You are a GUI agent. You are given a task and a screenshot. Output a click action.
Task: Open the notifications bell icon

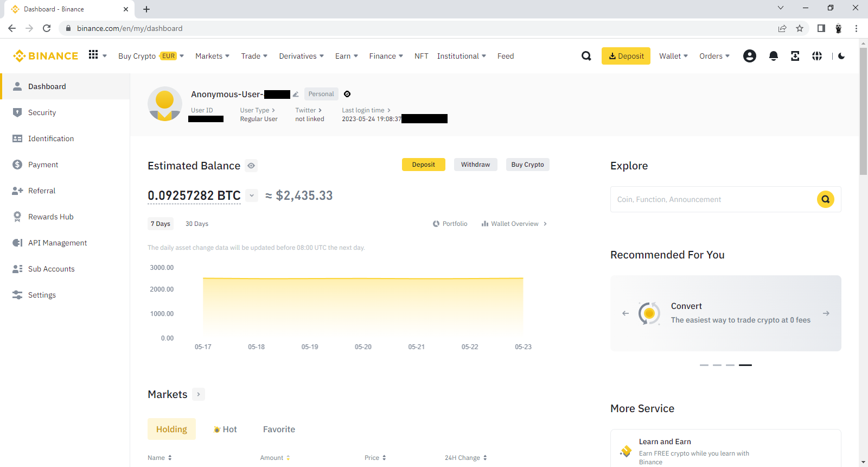point(774,56)
